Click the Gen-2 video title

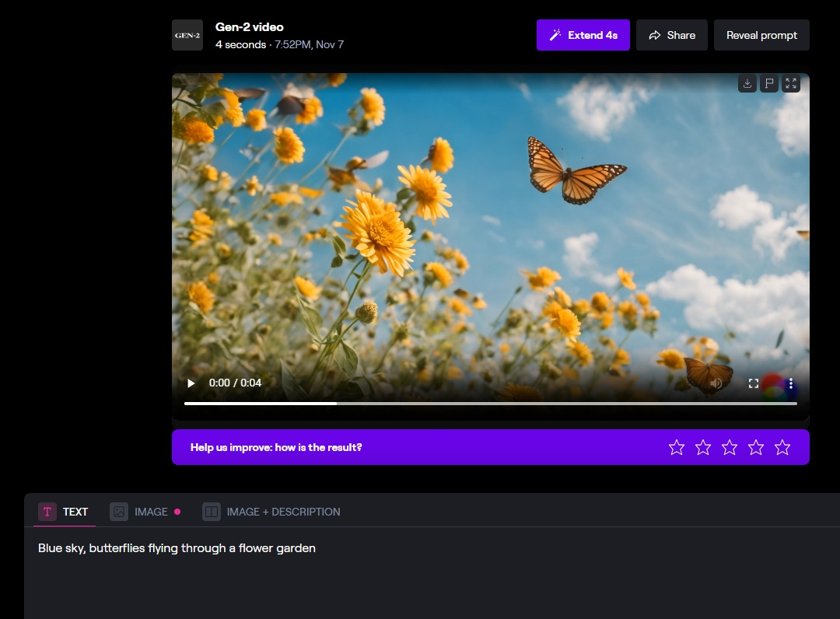(x=249, y=26)
